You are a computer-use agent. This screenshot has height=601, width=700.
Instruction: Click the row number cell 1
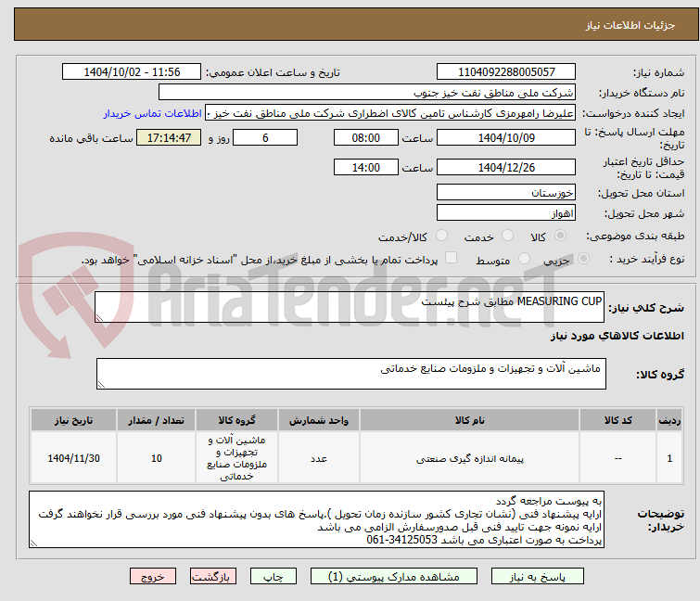coord(669,458)
